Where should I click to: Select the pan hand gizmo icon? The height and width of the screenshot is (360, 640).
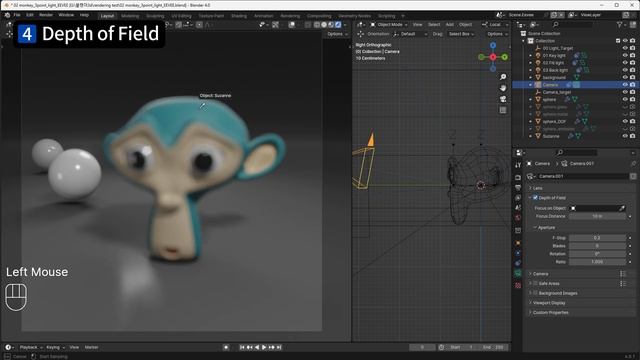point(503,88)
